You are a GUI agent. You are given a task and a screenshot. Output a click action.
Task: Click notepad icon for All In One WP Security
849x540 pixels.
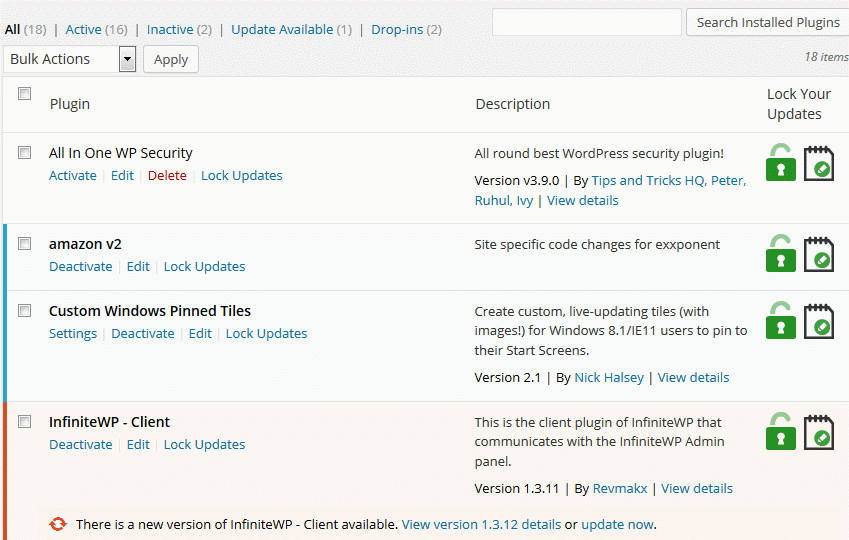[818, 162]
